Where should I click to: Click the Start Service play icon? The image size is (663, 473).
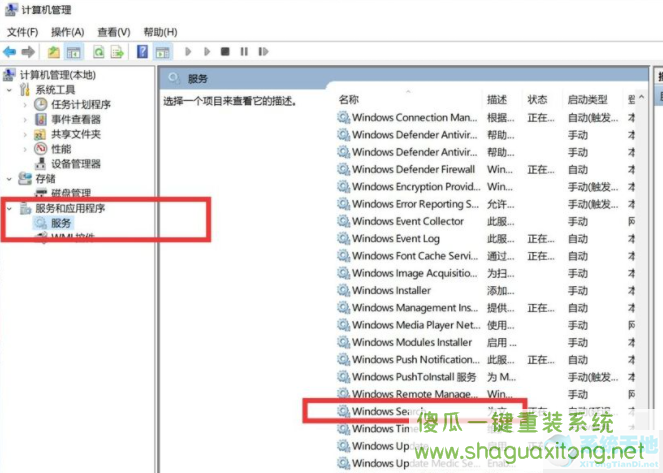coord(188,52)
